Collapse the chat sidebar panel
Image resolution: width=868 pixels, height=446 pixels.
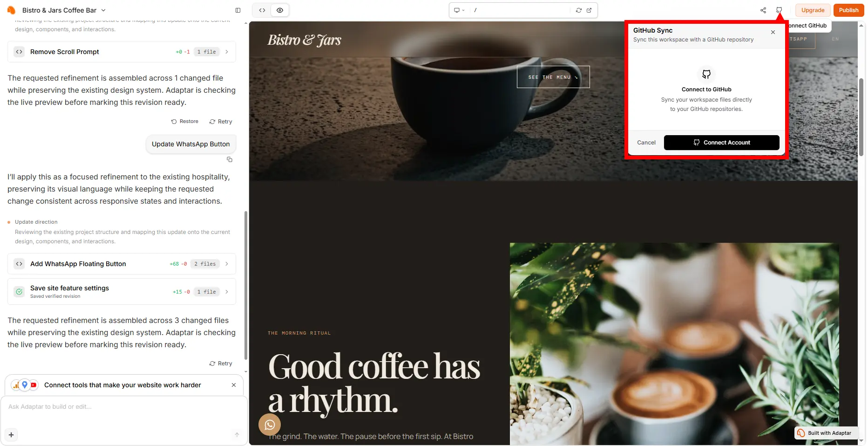click(238, 10)
